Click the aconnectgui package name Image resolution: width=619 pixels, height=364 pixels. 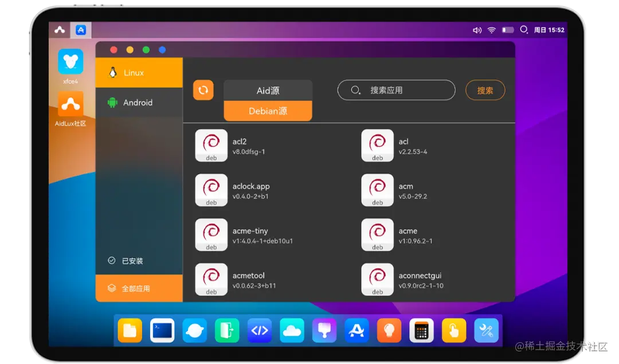[420, 275]
